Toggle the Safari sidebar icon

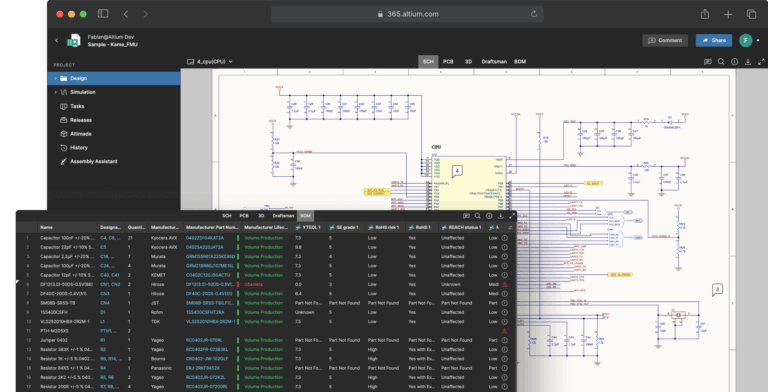click(x=103, y=14)
